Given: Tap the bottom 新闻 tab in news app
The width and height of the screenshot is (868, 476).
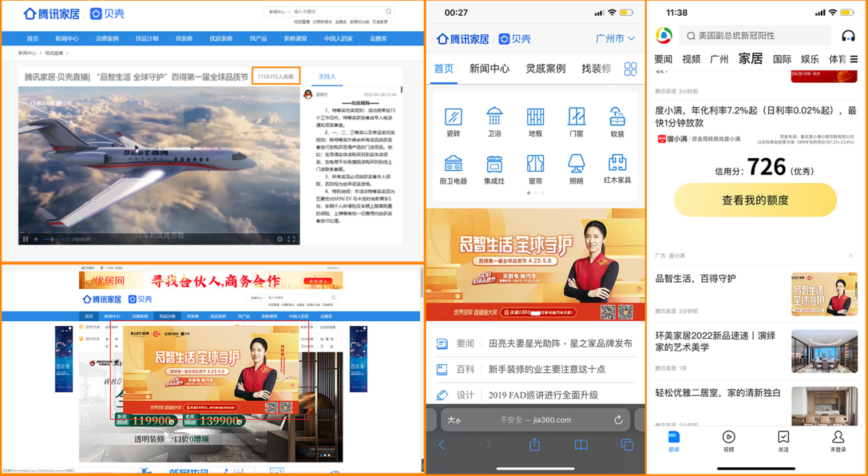Looking at the screenshot, I should point(674,442).
